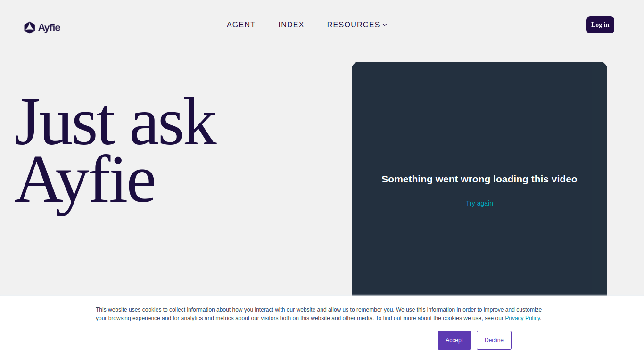Viewport: 644px width, 362px height.
Task: Open the AGENT menu item
Action: pyautogui.click(x=241, y=25)
